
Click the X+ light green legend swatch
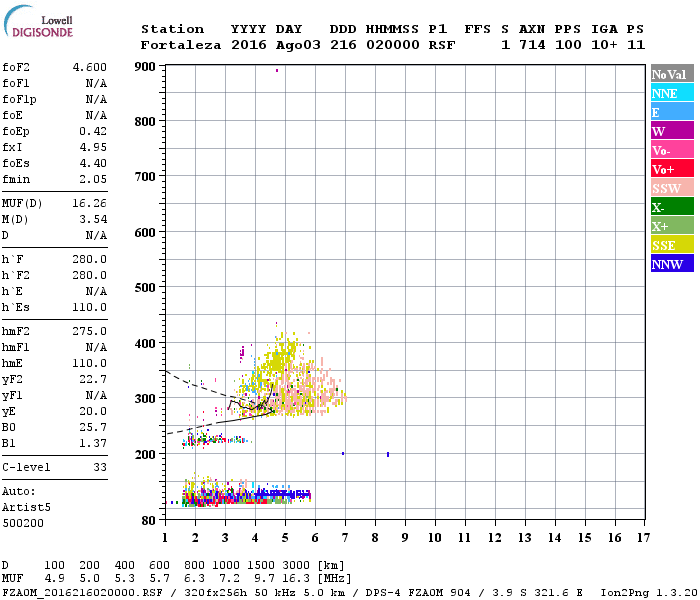pos(672,225)
